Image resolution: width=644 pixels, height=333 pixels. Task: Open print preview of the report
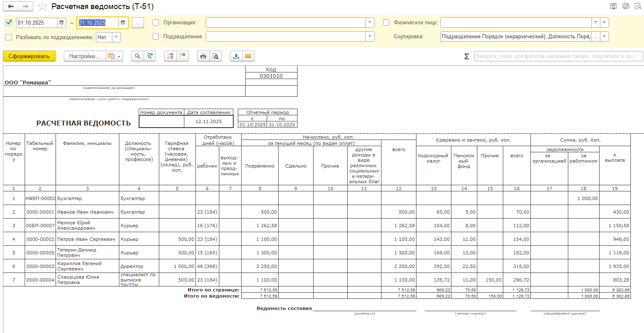click(x=215, y=56)
